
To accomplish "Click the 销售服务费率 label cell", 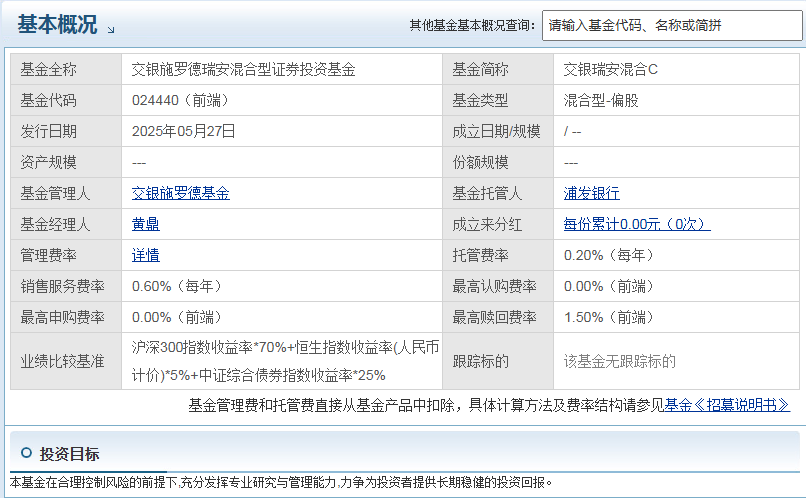I will (66, 286).
